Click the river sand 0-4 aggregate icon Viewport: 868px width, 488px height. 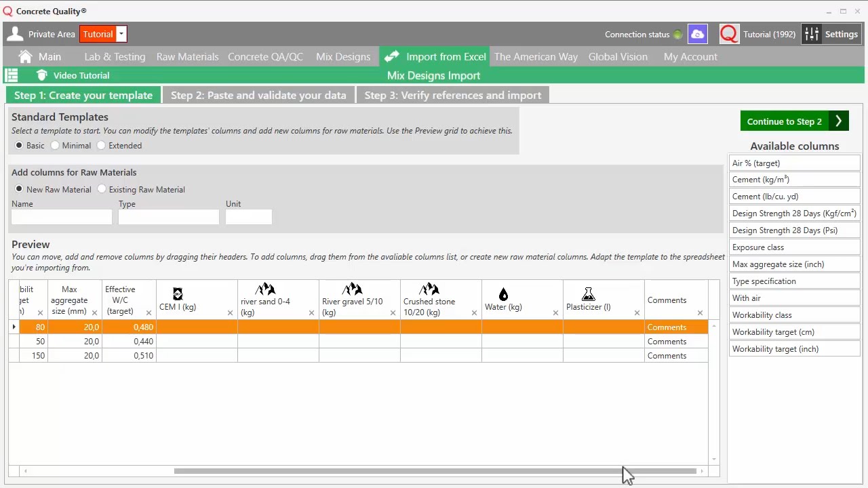coord(265,289)
